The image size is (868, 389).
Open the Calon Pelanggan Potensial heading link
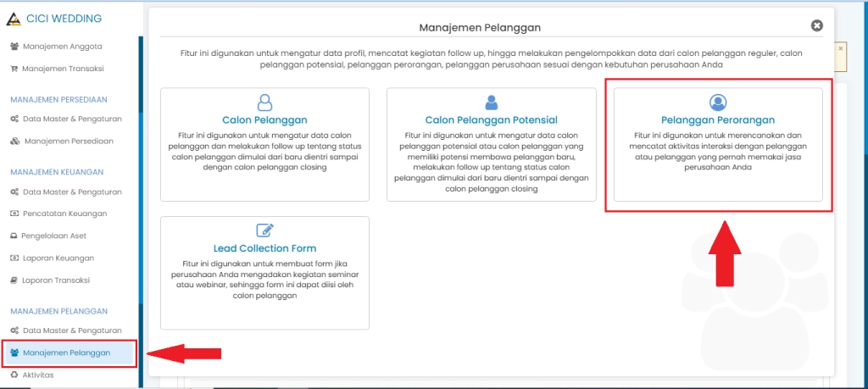pos(491,120)
